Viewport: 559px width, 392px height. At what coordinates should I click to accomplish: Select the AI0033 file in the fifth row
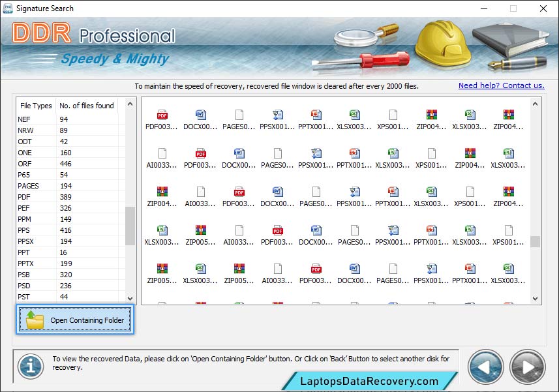coord(277,274)
